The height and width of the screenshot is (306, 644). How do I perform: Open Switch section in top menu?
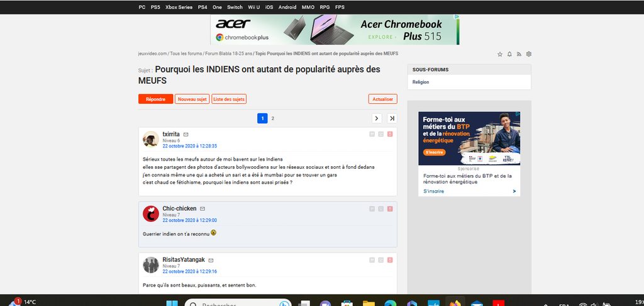pos(235,7)
